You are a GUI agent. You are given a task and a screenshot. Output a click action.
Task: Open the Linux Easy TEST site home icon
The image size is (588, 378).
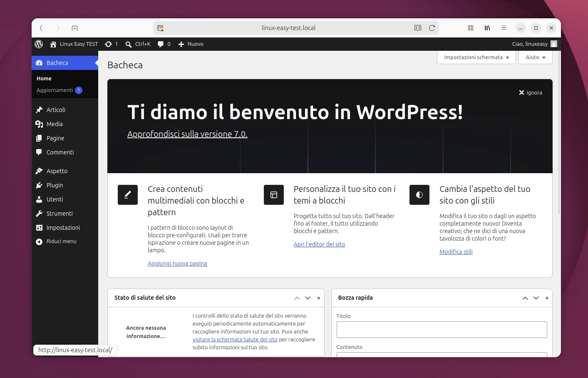[53, 44]
